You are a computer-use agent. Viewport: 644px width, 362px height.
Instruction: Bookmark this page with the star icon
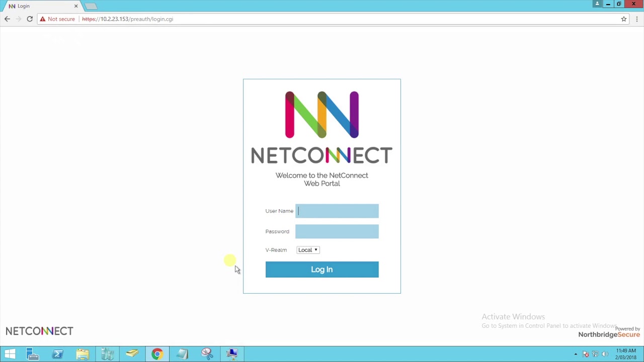tap(624, 19)
